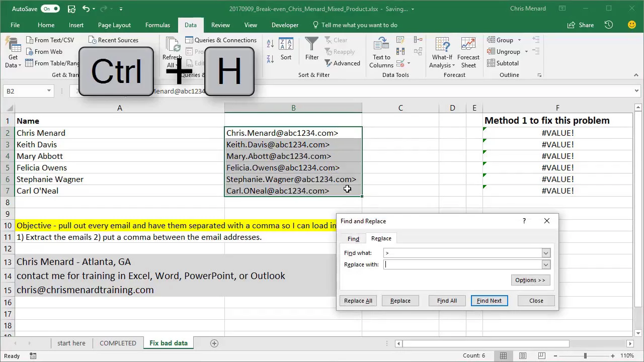The width and height of the screenshot is (644, 362).
Task: Click the Share button
Action: (581, 25)
